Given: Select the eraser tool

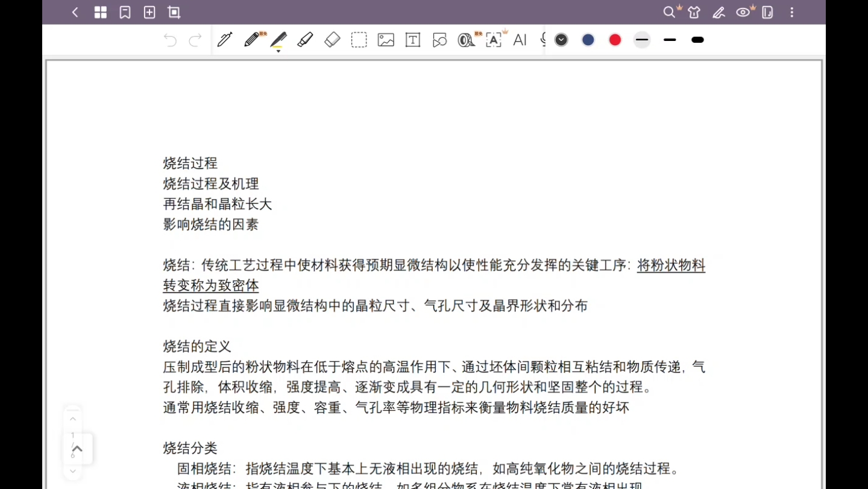Looking at the screenshot, I should 332,40.
